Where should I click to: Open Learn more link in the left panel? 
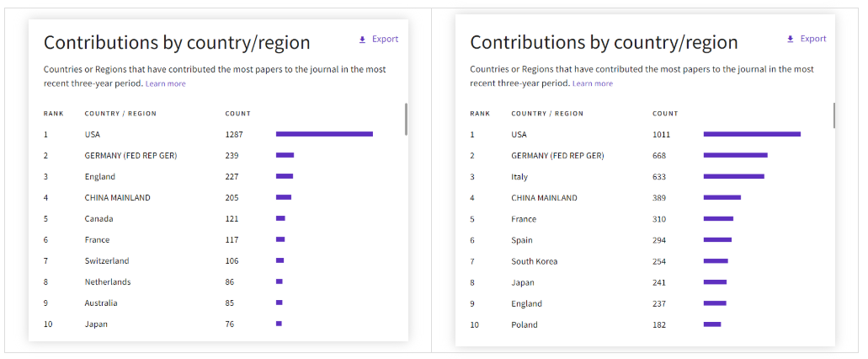coord(166,84)
